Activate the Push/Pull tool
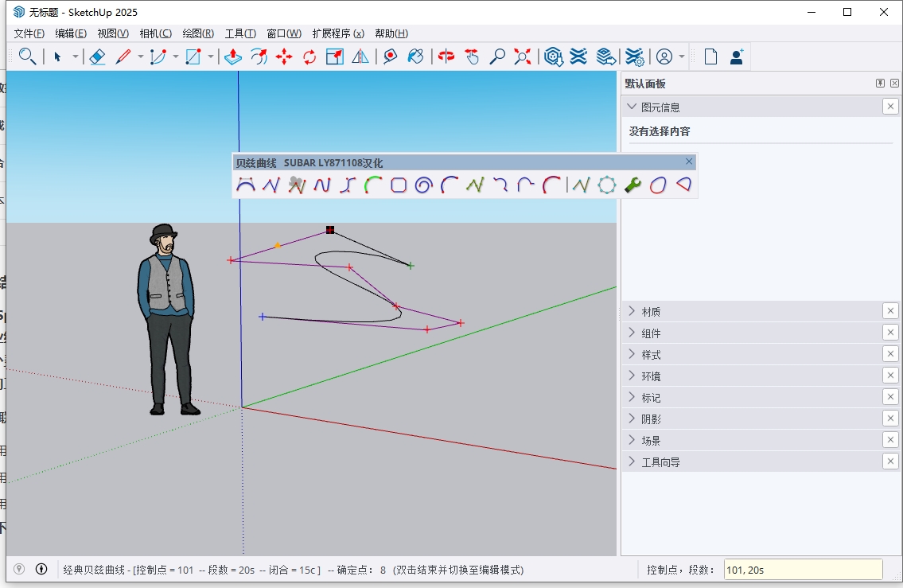 pyautogui.click(x=232, y=56)
